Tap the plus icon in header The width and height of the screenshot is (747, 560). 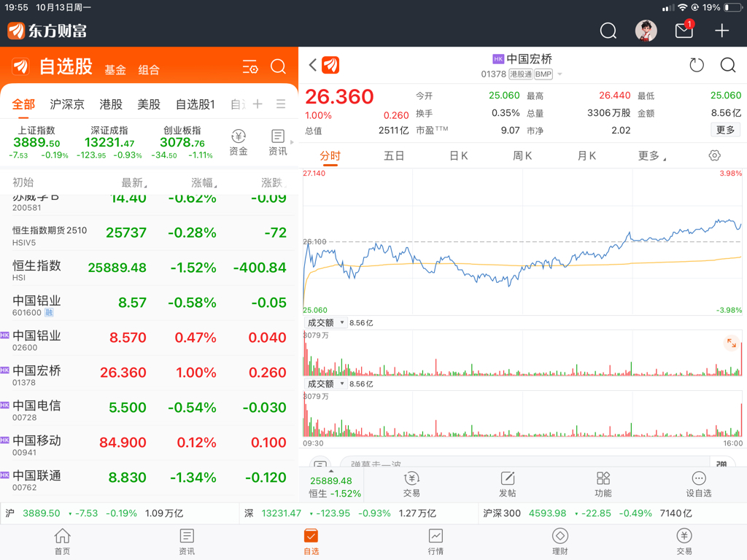(x=721, y=31)
